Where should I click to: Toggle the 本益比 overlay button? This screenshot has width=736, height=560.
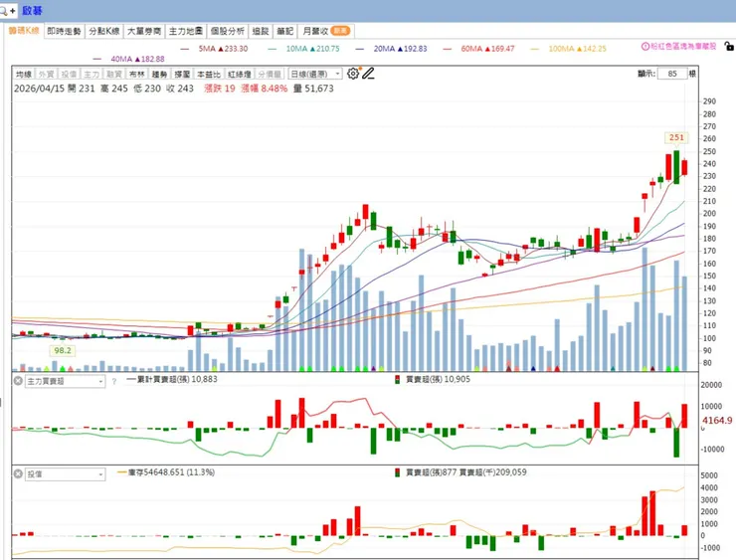[209, 75]
